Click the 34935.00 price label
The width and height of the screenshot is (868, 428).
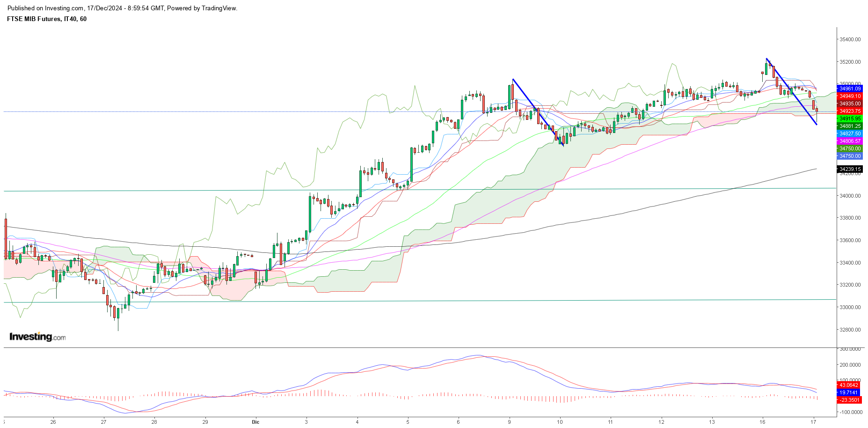point(850,103)
